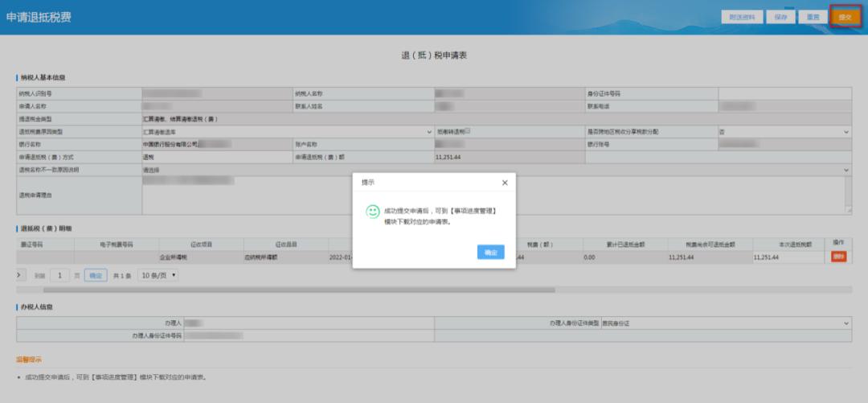Screen dimensions: 868x403
Task: Open the 办理人身份证件类型 dropdown
Action: tap(726, 323)
